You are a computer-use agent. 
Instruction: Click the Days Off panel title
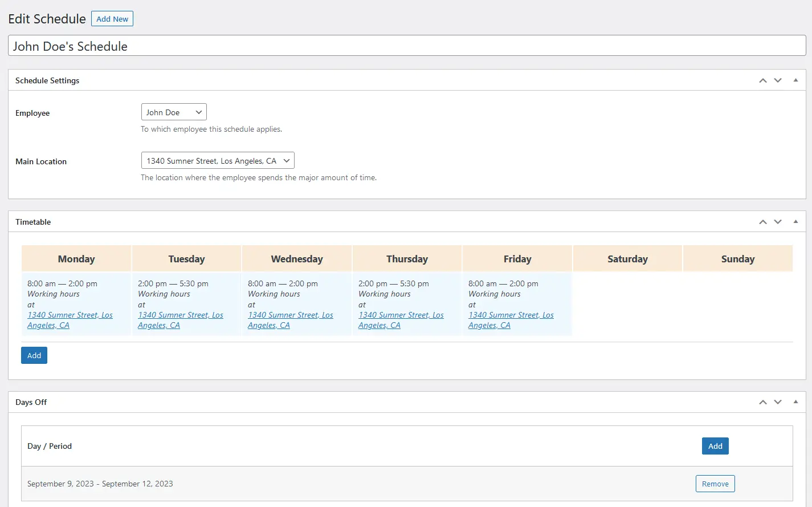click(x=31, y=402)
